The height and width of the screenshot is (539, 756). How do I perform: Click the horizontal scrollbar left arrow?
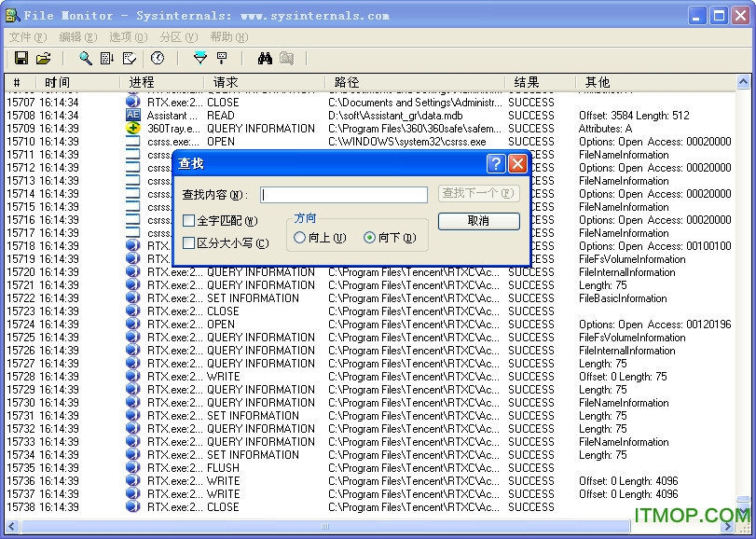12,527
